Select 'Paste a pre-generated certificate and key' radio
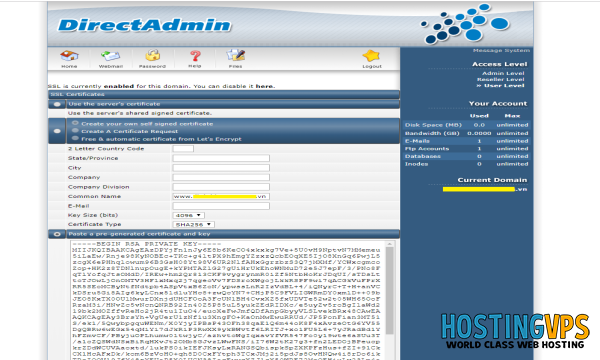This screenshot has width=600, height=360. coord(57,234)
